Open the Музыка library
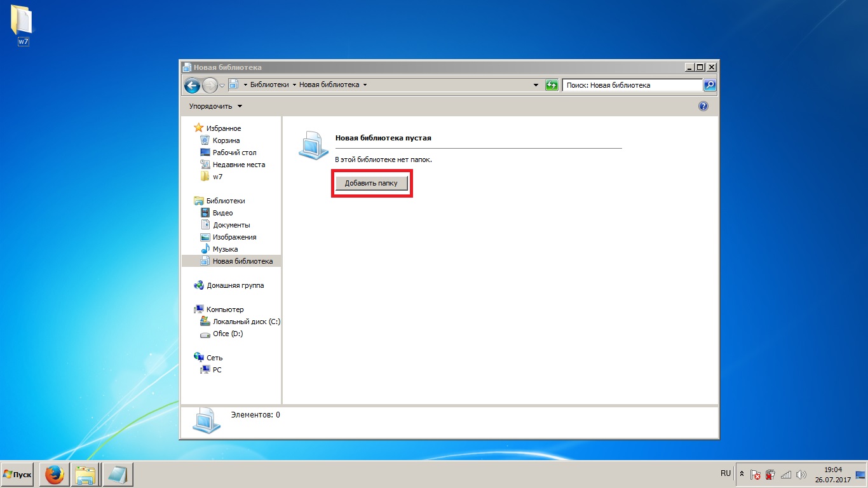Image resolution: width=868 pixels, height=488 pixels. point(225,249)
